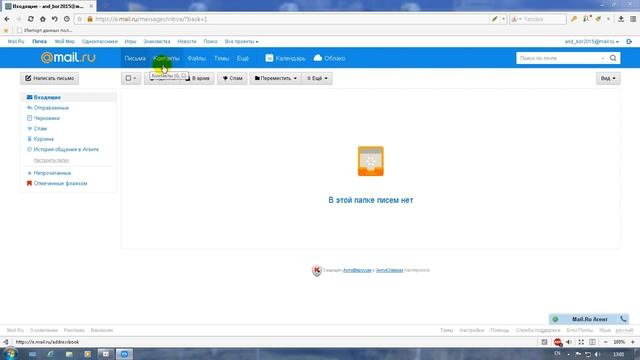Image resolution: width=640 pixels, height=360 pixels.
Task: Click the browser Back arrow
Action: pos(7,19)
